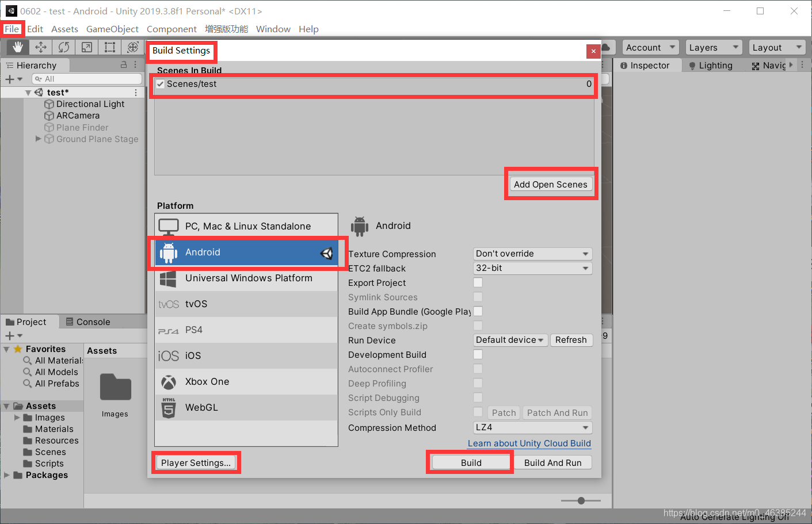Select the tvOS platform

coord(246,304)
